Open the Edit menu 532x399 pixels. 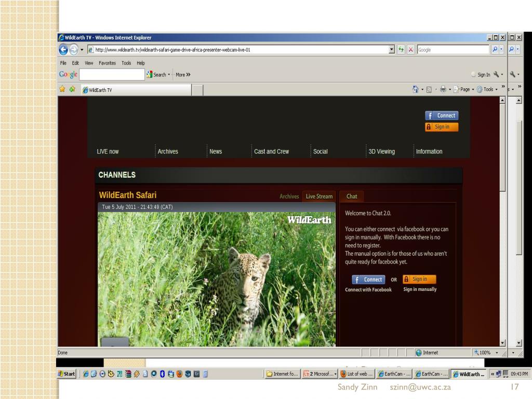pyautogui.click(x=75, y=63)
